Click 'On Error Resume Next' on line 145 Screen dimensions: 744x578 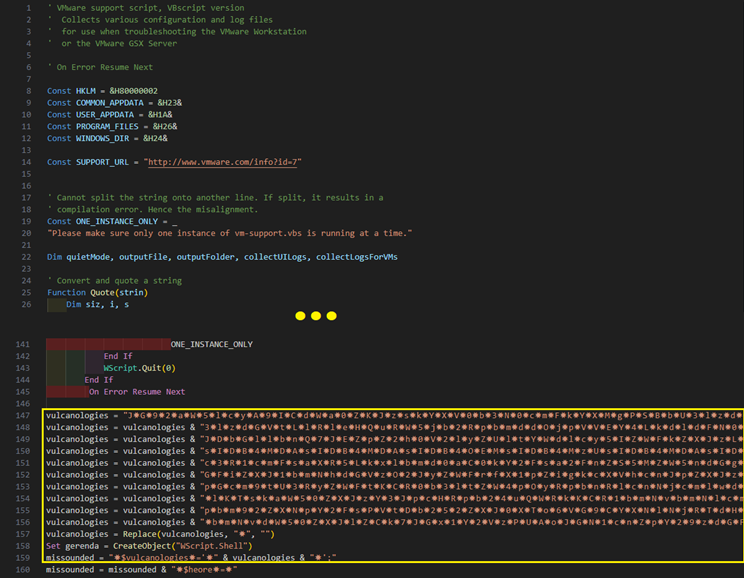137,392
